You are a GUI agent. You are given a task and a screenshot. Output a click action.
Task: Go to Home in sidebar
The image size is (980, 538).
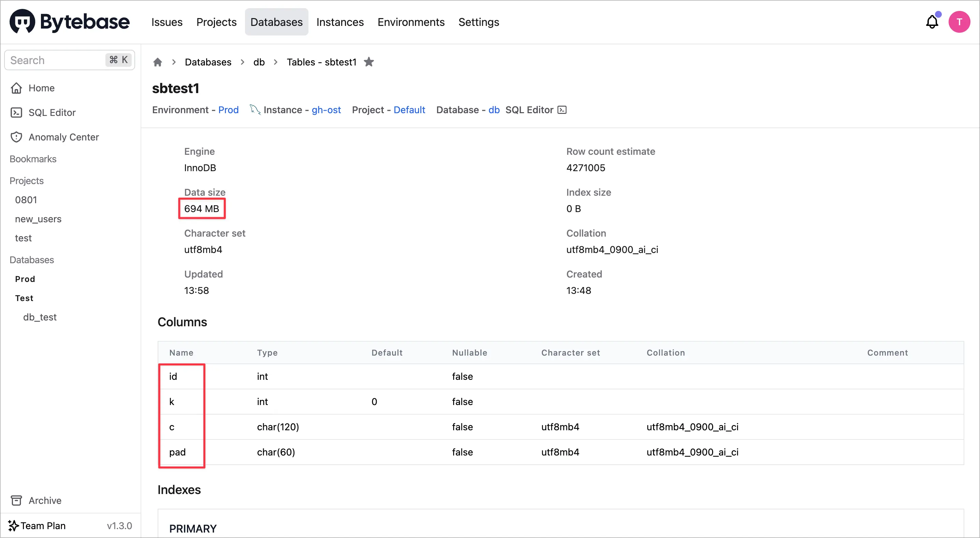42,88
